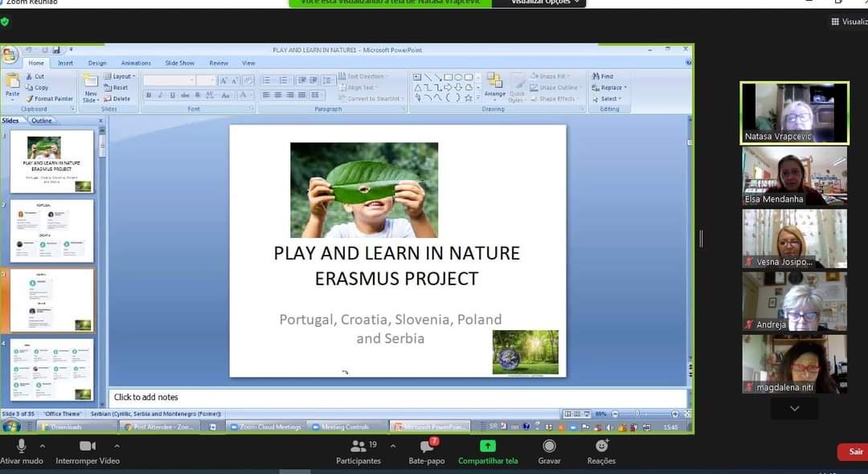868x474 pixels.
Task: Toggle center text alignment
Action: pos(278,95)
